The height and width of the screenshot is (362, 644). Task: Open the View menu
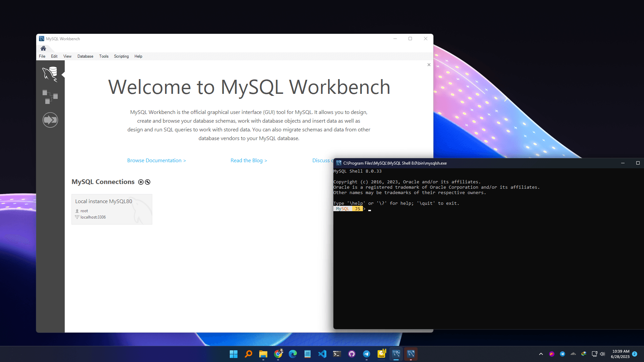[67, 56]
